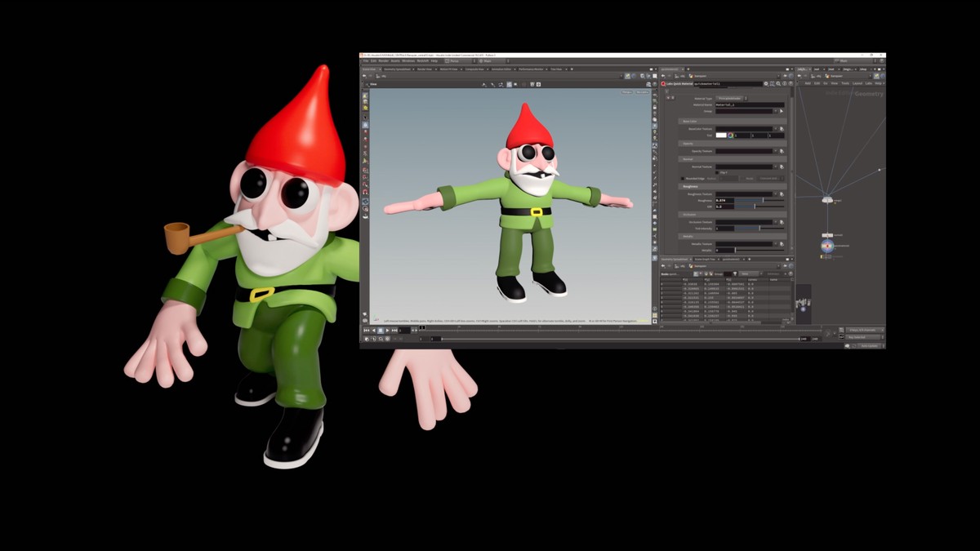980x551 pixels.
Task: Open the Tint color wheel picker
Action: pyautogui.click(x=730, y=135)
